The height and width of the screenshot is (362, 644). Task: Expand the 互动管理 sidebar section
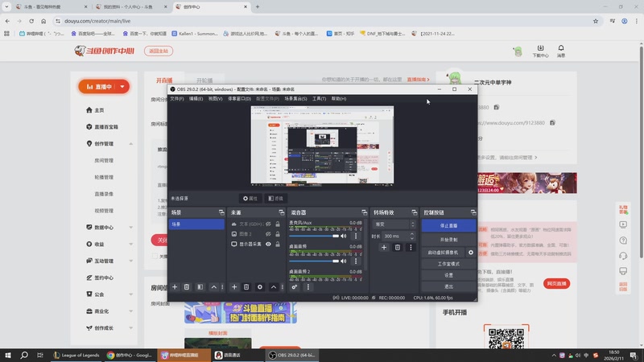pyautogui.click(x=130, y=261)
